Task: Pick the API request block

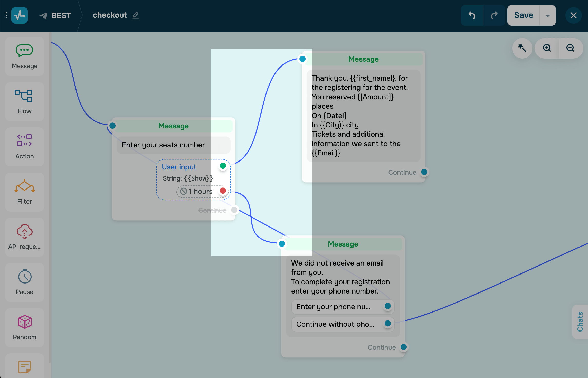Action: coord(24,237)
